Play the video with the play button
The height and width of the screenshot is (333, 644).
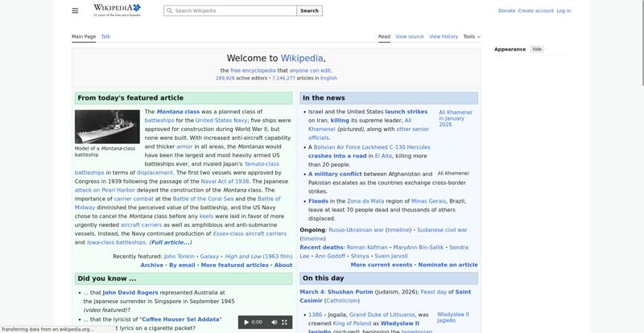(246, 322)
